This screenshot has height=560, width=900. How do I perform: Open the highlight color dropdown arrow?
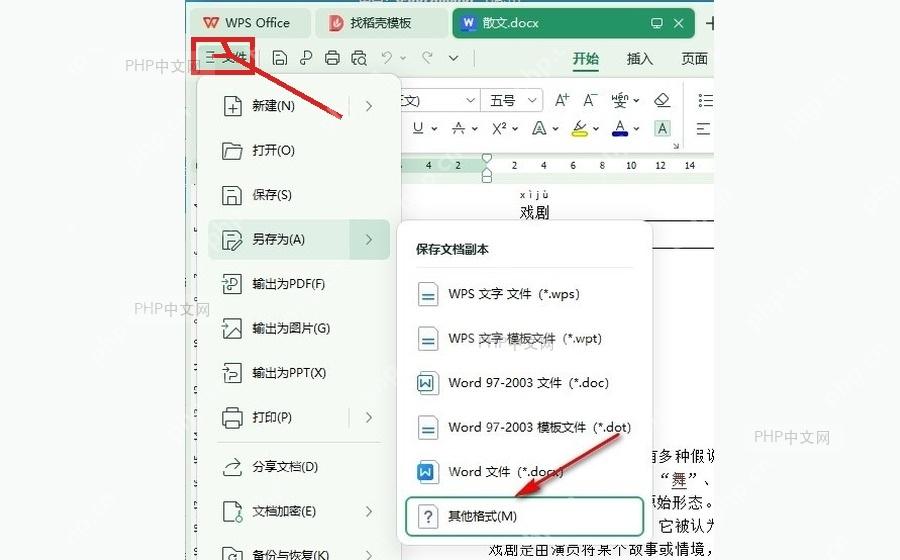[x=596, y=129]
